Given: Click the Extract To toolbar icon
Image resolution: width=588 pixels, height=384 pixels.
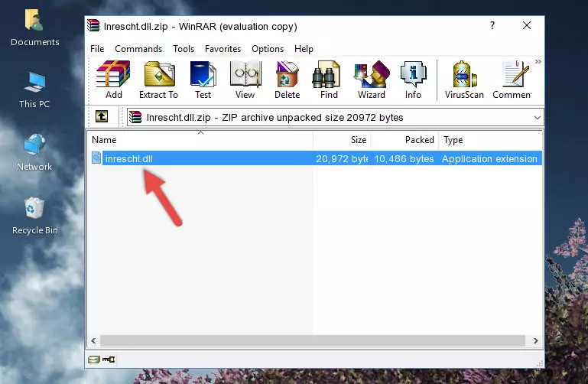Looking at the screenshot, I should click(x=158, y=80).
